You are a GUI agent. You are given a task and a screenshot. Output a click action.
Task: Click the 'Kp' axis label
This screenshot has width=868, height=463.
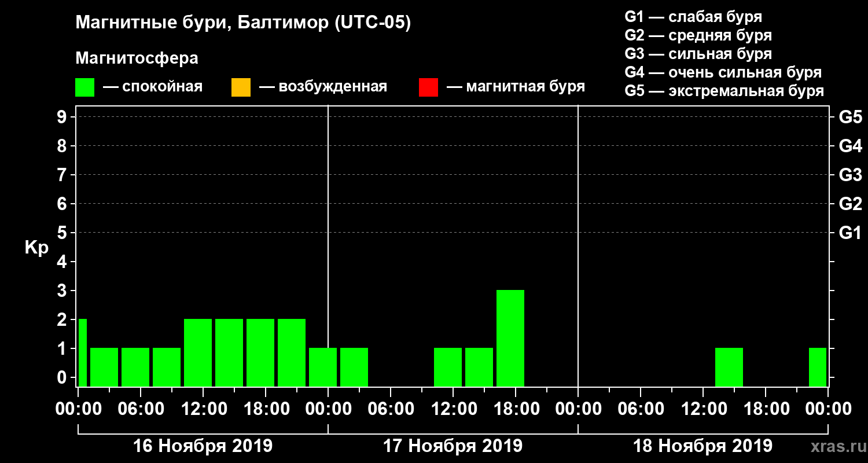tap(36, 248)
